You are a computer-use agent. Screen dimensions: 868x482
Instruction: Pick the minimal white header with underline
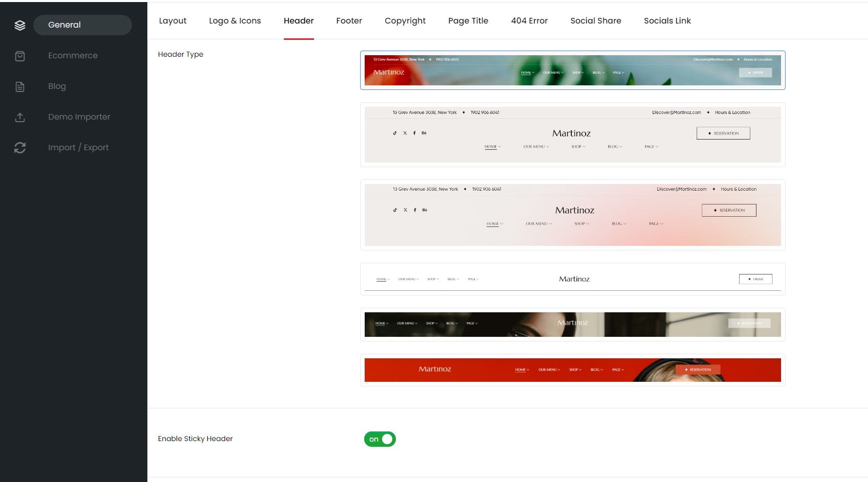(572, 279)
